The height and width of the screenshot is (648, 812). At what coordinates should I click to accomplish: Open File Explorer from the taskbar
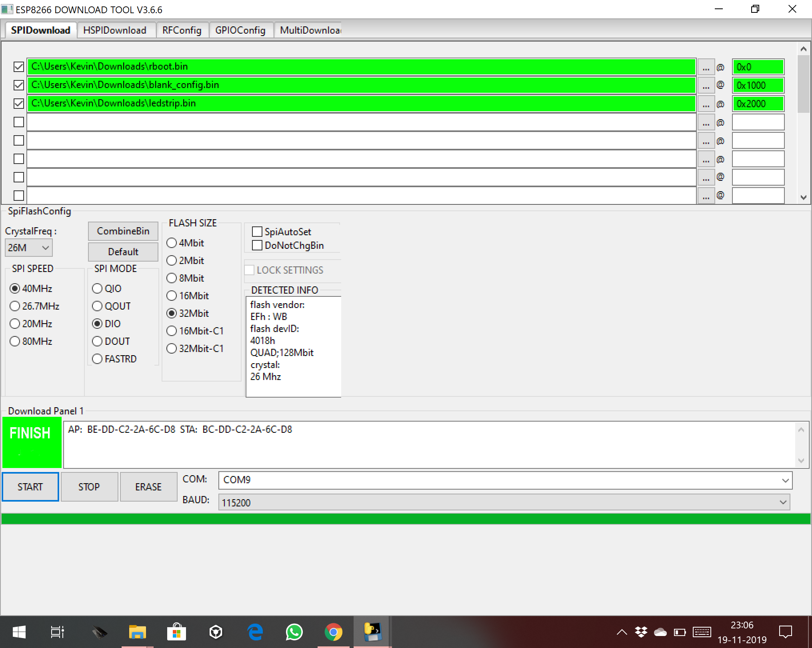tap(137, 632)
